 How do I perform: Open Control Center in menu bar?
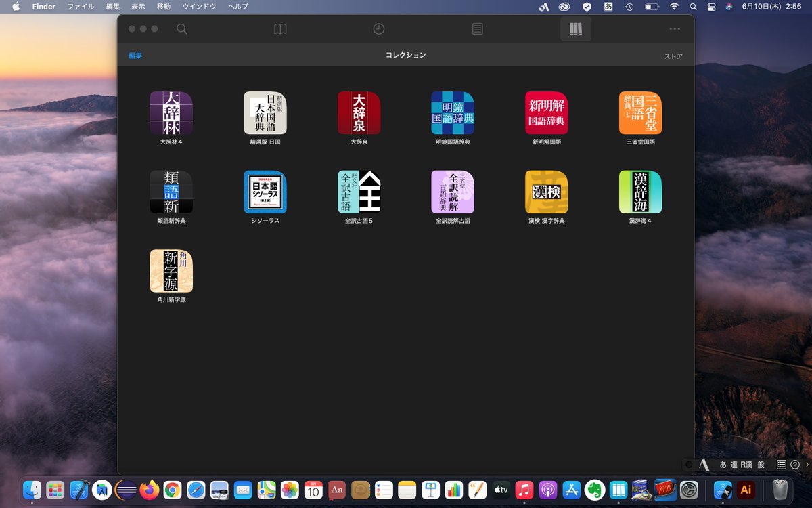[x=710, y=7]
